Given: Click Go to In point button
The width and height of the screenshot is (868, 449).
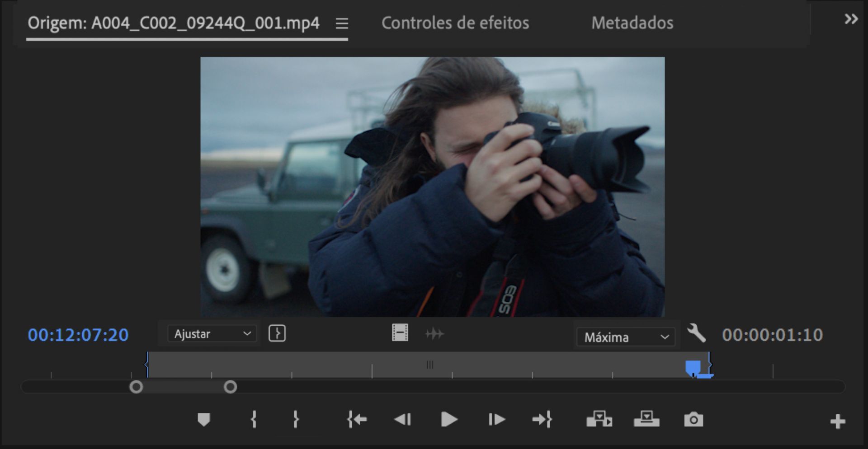Looking at the screenshot, I should point(357,419).
